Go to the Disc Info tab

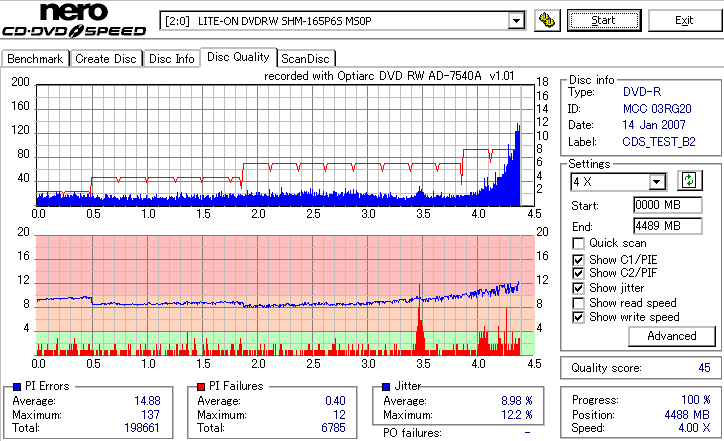coord(171,59)
